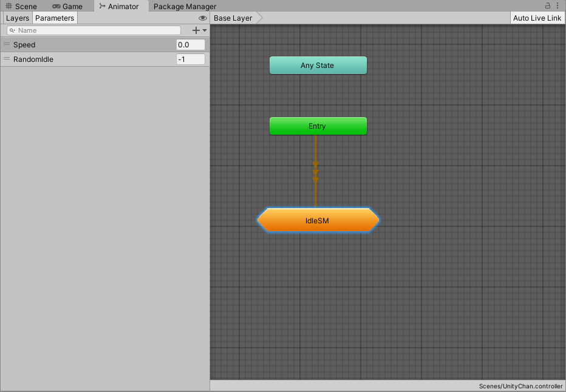Open the add-parameter dropdown arrow

point(205,30)
